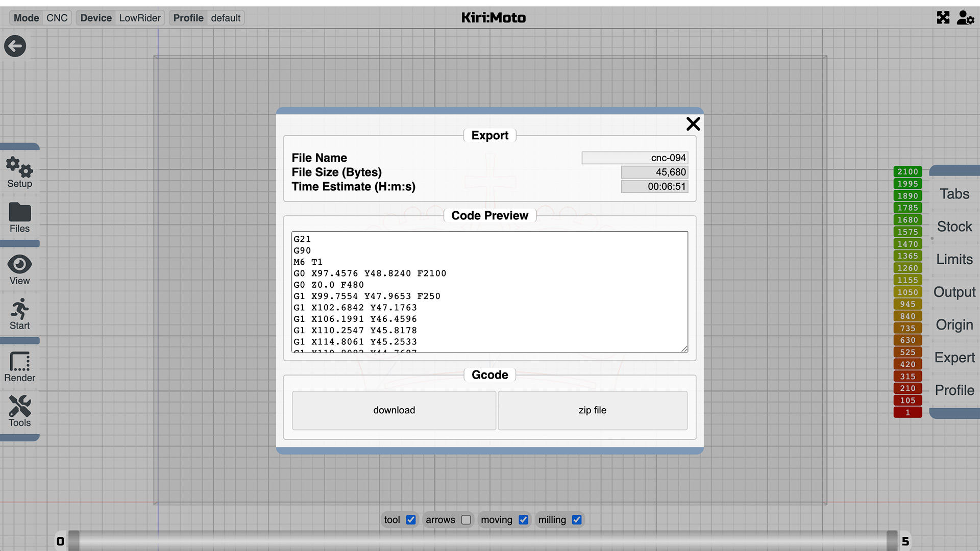Export gcode as zip file
The height and width of the screenshot is (551, 980).
pyautogui.click(x=593, y=410)
